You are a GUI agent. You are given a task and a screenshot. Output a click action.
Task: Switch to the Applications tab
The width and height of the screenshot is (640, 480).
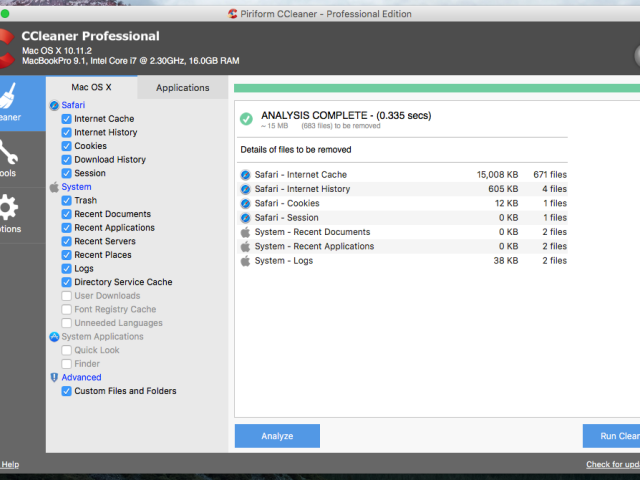(x=182, y=88)
